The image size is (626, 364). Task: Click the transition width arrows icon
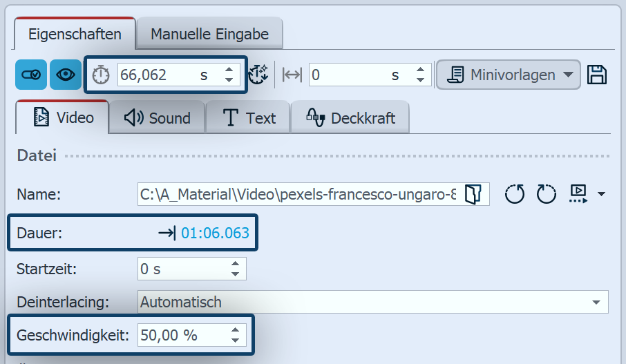[292, 75]
